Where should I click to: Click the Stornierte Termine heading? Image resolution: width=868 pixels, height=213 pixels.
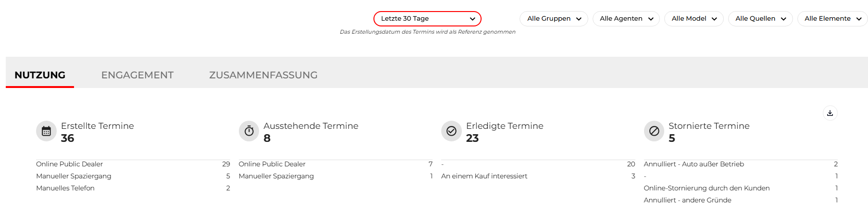[709, 126]
